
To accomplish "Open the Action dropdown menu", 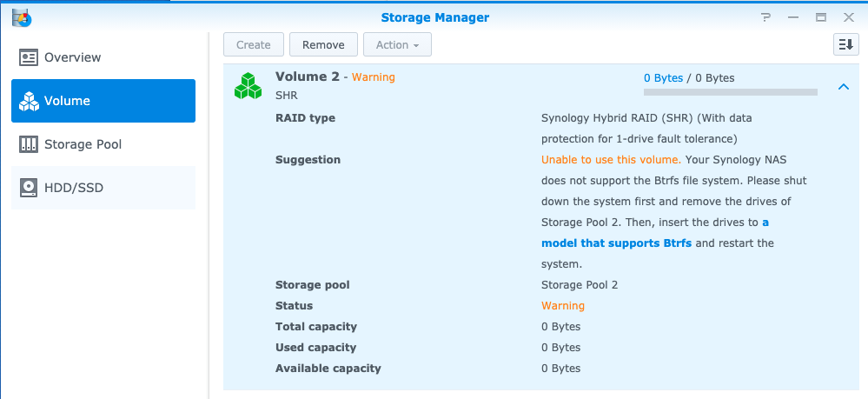I will pyautogui.click(x=397, y=44).
